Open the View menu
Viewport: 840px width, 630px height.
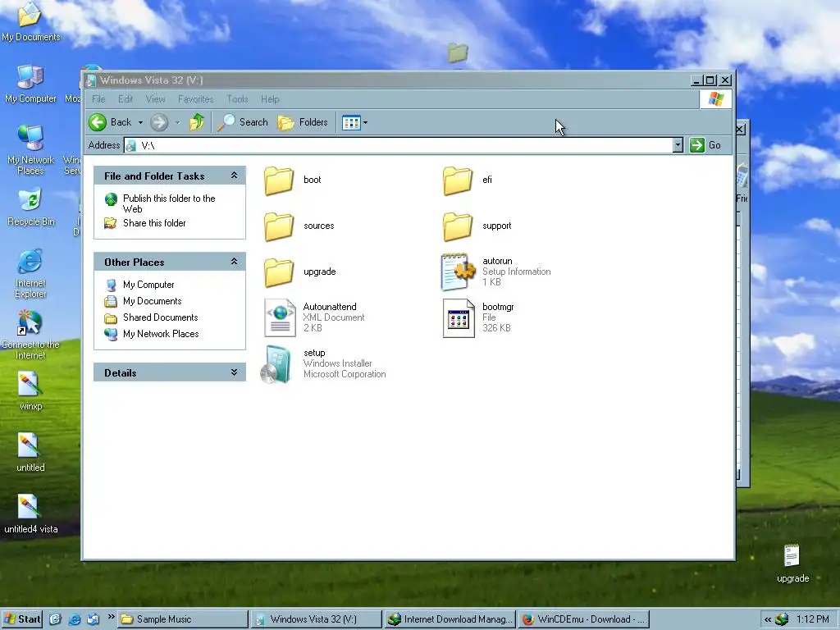(x=155, y=99)
